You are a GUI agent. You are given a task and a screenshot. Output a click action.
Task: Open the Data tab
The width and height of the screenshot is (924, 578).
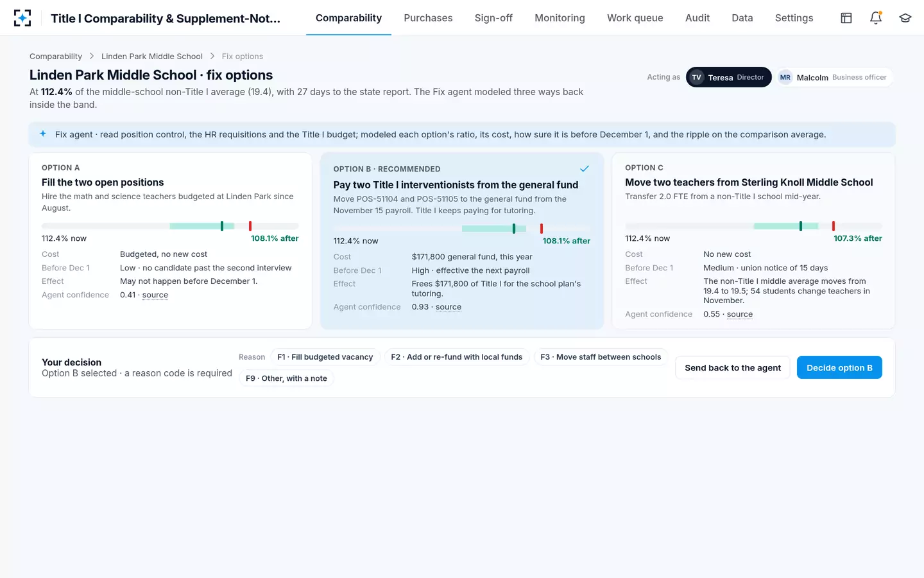[x=742, y=18]
